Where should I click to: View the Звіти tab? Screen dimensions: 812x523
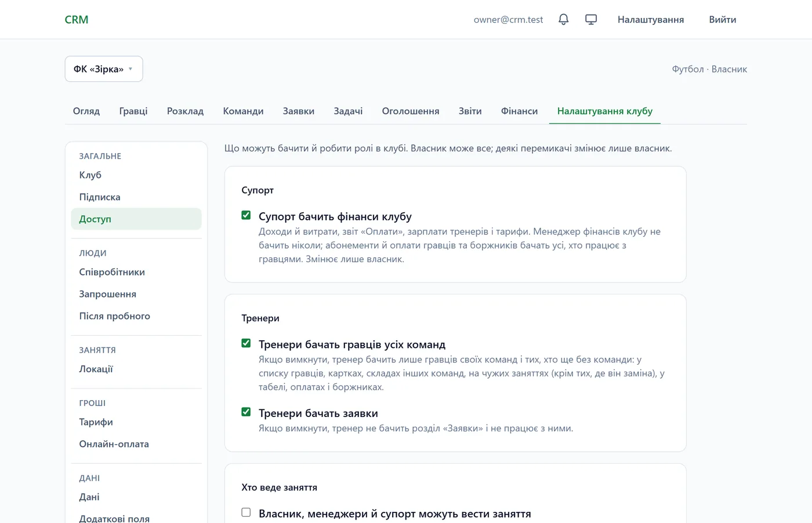(x=470, y=111)
